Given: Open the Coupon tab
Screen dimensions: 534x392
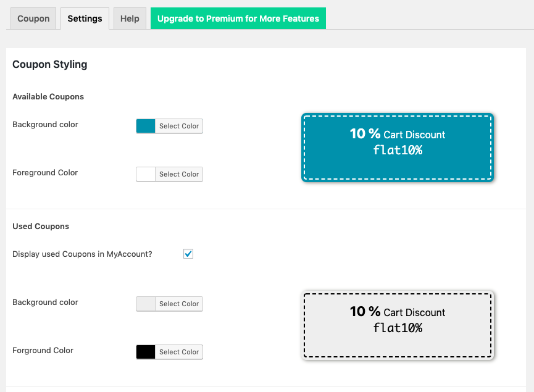Looking at the screenshot, I should click(x=33, y=19).
